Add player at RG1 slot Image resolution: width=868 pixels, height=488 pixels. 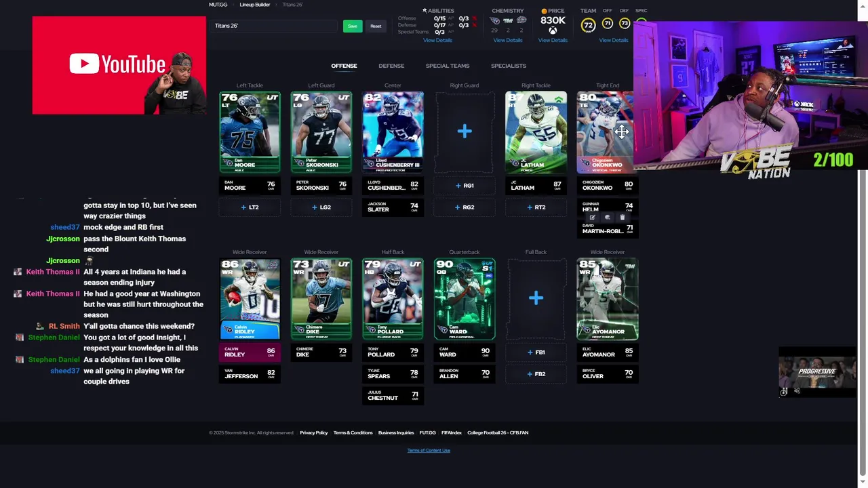point(465,186)
